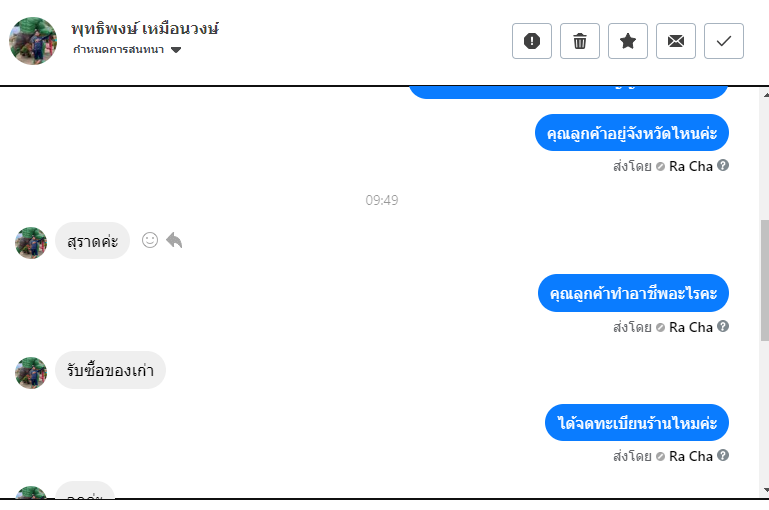Open profile name พุทธิพงษ์ เหมือนวงษ์
Screen dimensions: 769x510
(145, 28)
